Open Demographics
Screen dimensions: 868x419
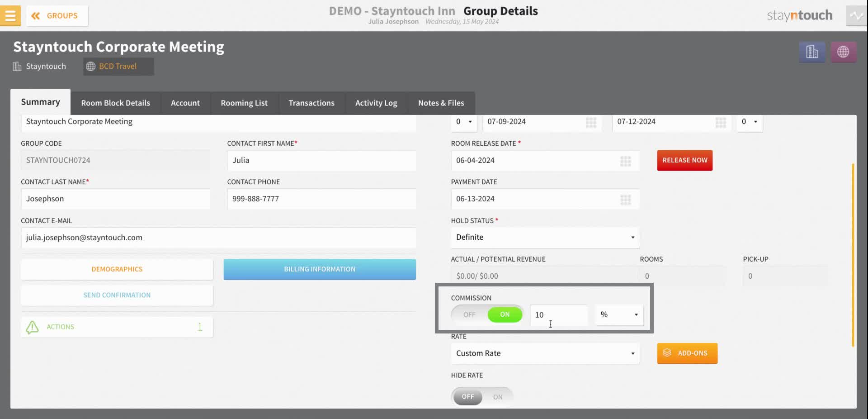[x=117, y=269]
